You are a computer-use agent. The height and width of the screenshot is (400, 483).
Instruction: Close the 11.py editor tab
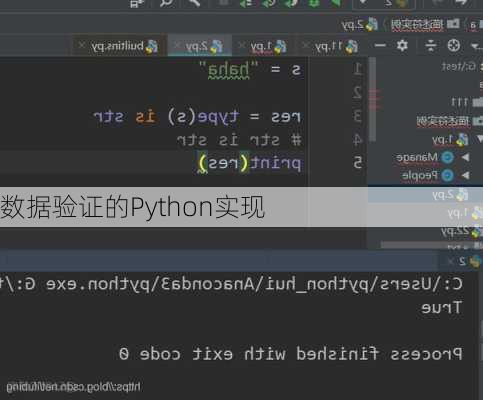pos(306,45)
